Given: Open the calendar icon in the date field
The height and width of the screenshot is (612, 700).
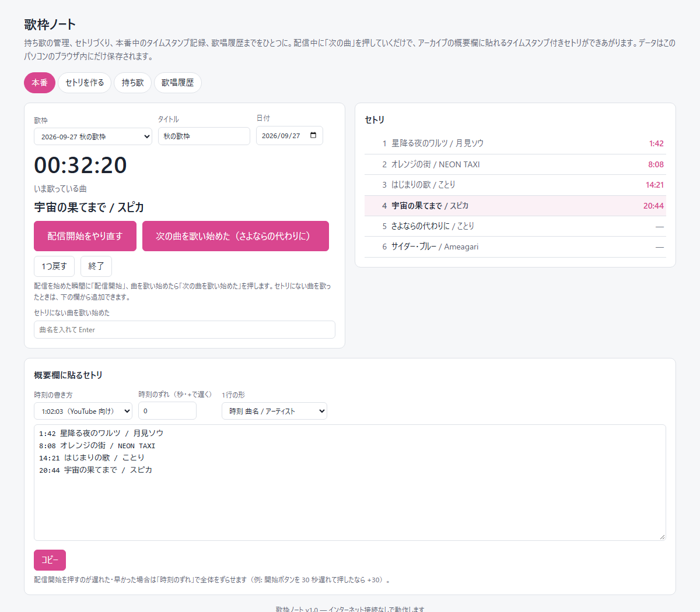Looking at the screenshot, I should point(313,136).
